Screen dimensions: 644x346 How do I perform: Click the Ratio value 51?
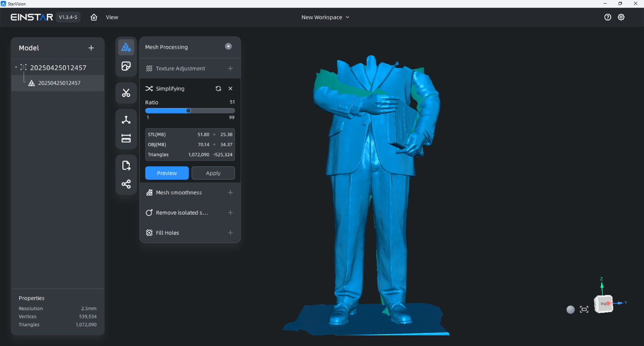pyautogui.click(x=232, y=102)
